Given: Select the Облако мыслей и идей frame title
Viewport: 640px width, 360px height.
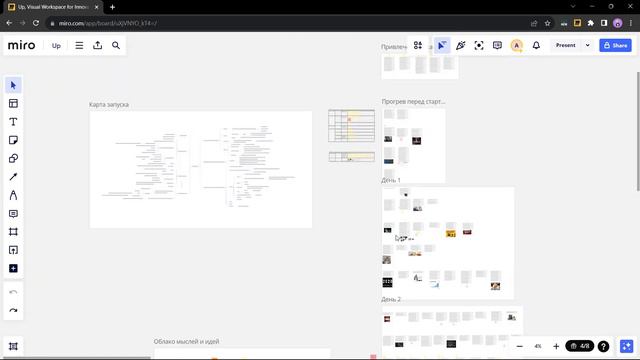Looking at the screenshot, I should tap(187, 341).
